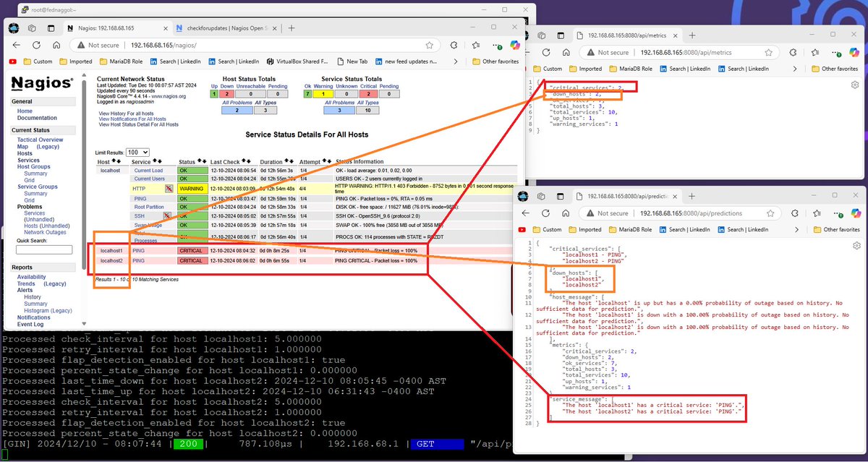Screen dimensions: 868x462
Task: Open Copilot from the main browser toolbar
Action: point(514,43)
